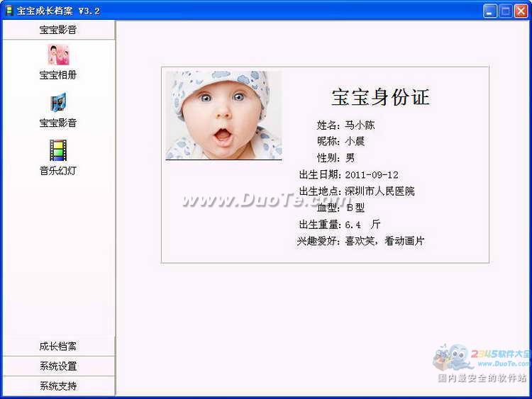The width and height of the screenshot is (532, 399).
Task: Open the 系统支持 sidebar section
Action: pyautogui.click(x=57, y=386)
